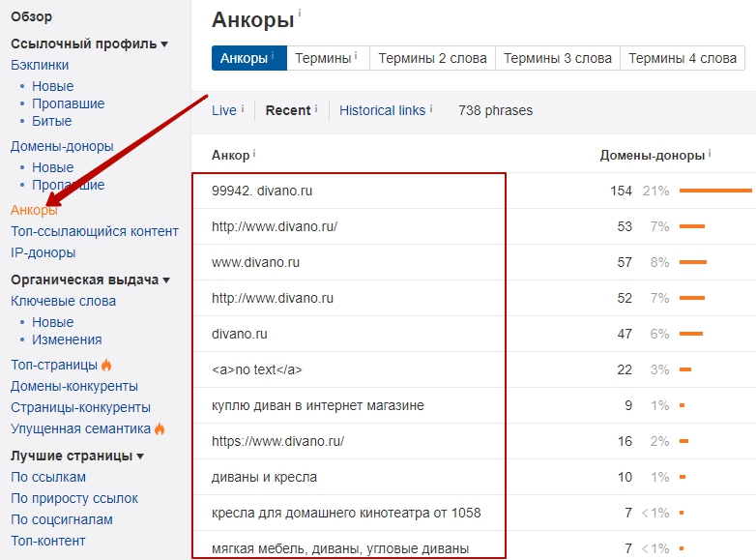Click the 57 donor domains count
Viewport: 756px width, 560px height.
[625, 262]
